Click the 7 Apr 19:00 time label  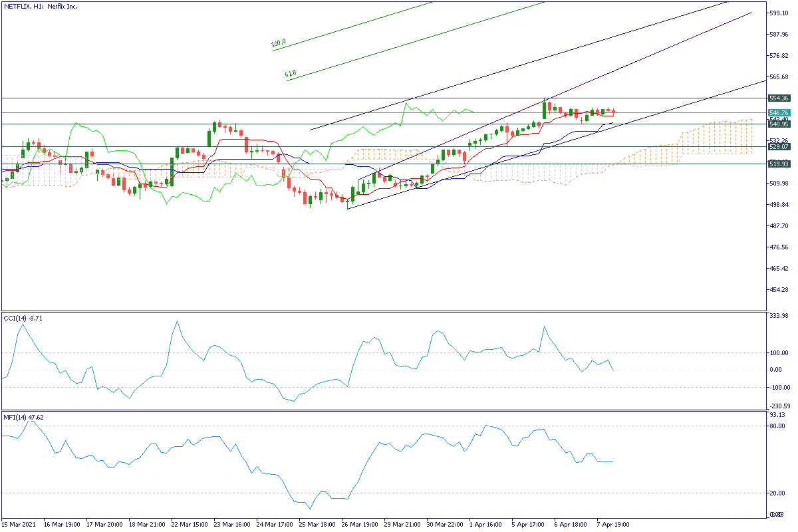tap(613, 524)
